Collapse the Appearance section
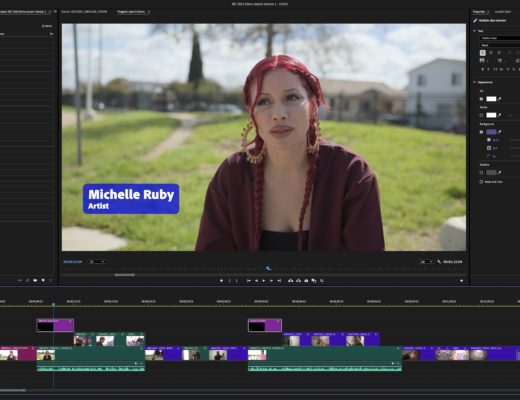 coord(474,82)
